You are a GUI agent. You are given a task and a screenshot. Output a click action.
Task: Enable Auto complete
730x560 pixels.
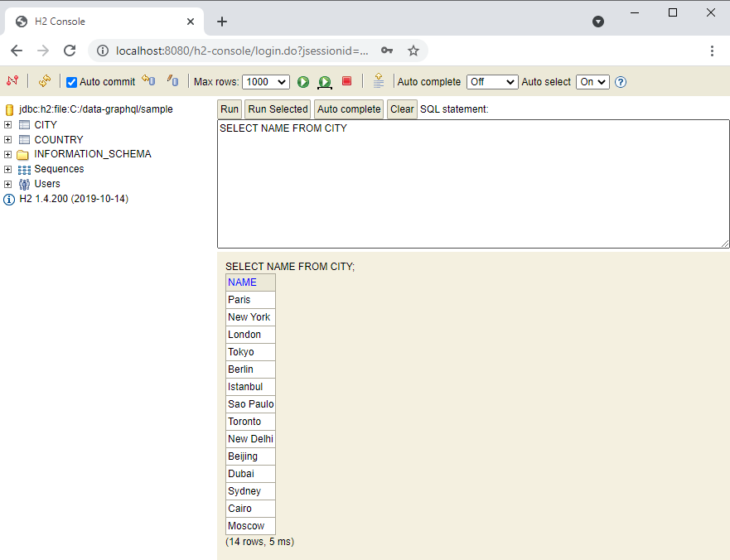(491, 82)
